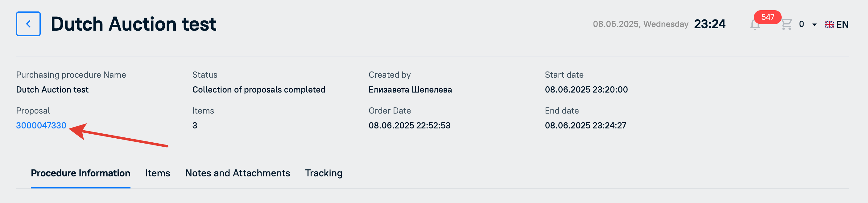This screenshot has width=868, height=203.
Task: Click the UK flag language icon
Action: coord(829,24)
